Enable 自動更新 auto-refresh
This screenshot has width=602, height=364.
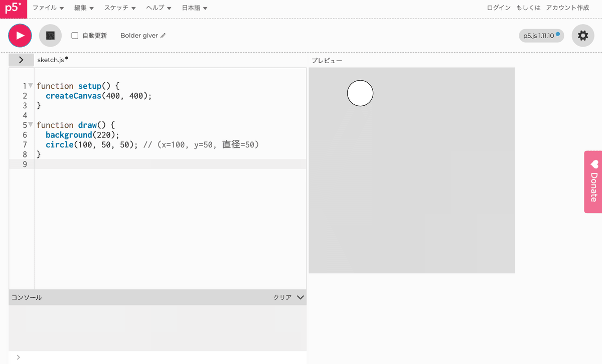click(75, 35)
